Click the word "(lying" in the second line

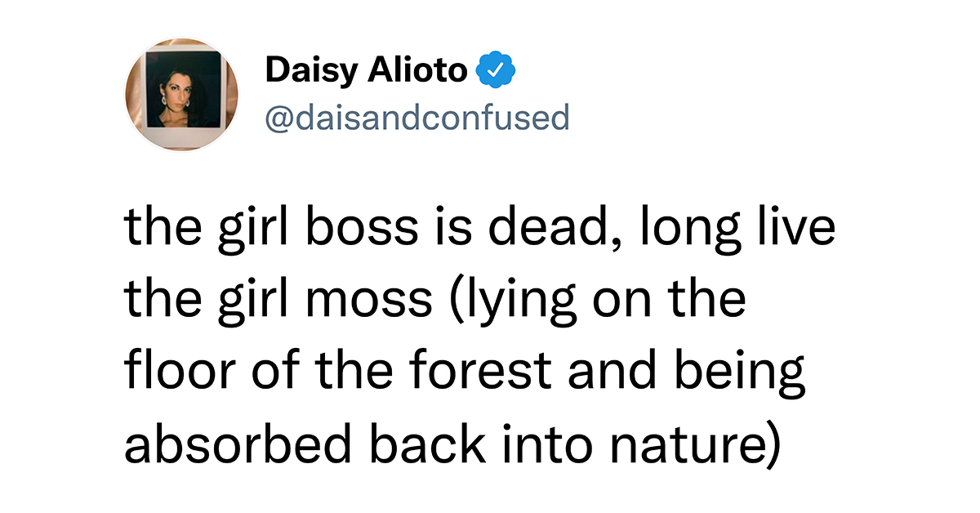pyautogui.click(x=501, y=301)
